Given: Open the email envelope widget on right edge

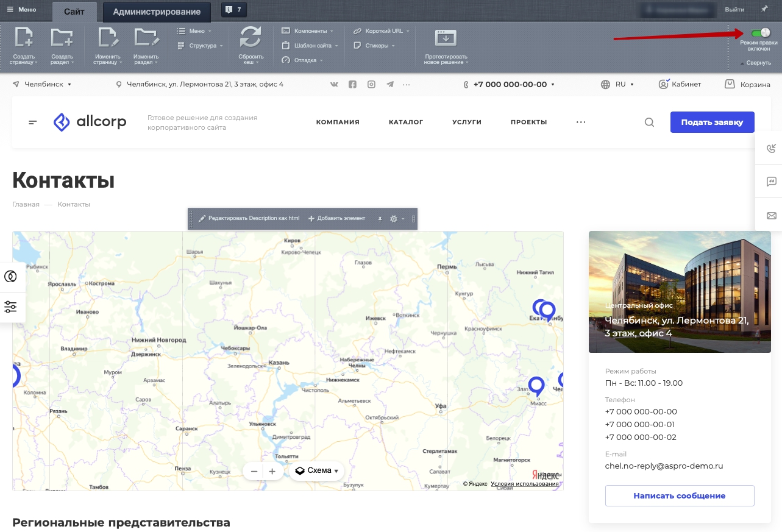Looking at the screenshot, I should tap(771, 216).
